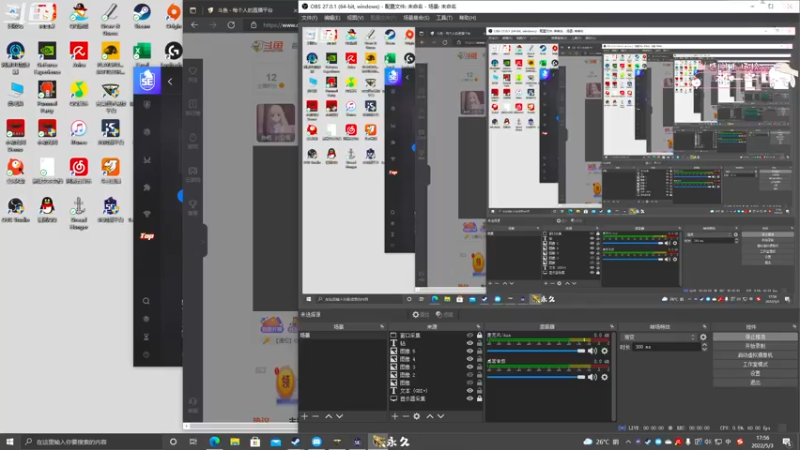
Task: Click 工作室模式 studio mode button
Action: click(755, 364)
